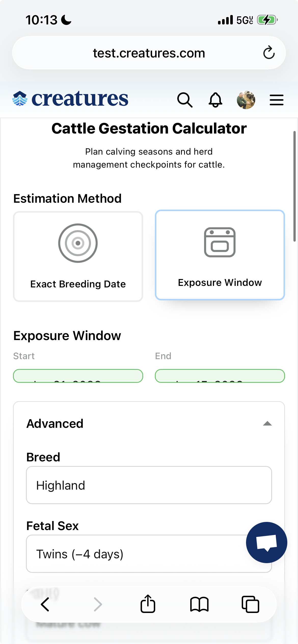The image size is (298, 644).
Task: Open the chat support bubble
Action: pos(266,543)
